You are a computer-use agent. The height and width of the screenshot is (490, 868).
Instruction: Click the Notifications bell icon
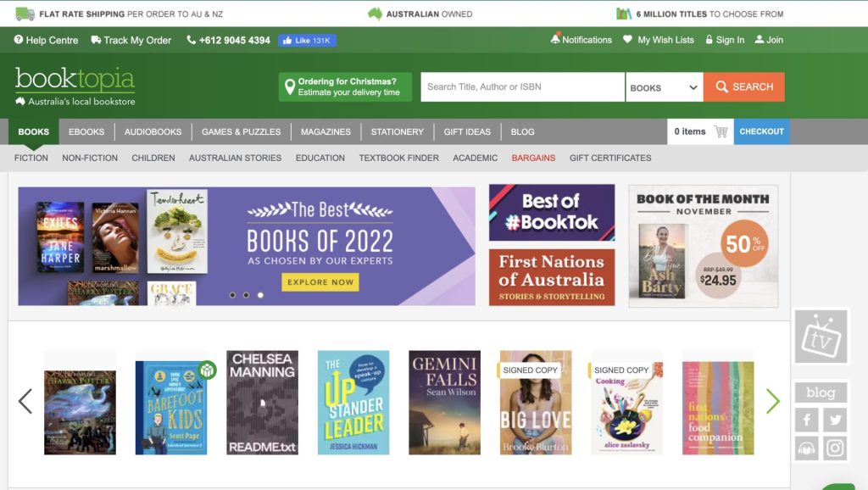[x=558, y=40]
